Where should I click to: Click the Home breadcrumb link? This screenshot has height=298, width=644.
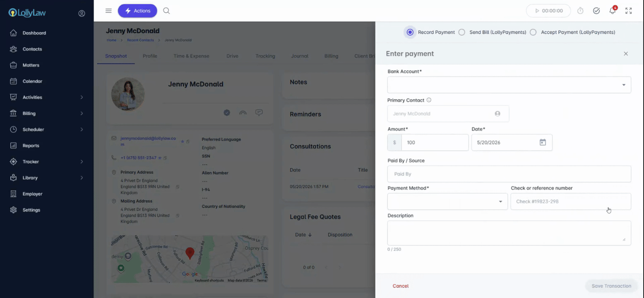pyautogui.click(x=111, y=40)
